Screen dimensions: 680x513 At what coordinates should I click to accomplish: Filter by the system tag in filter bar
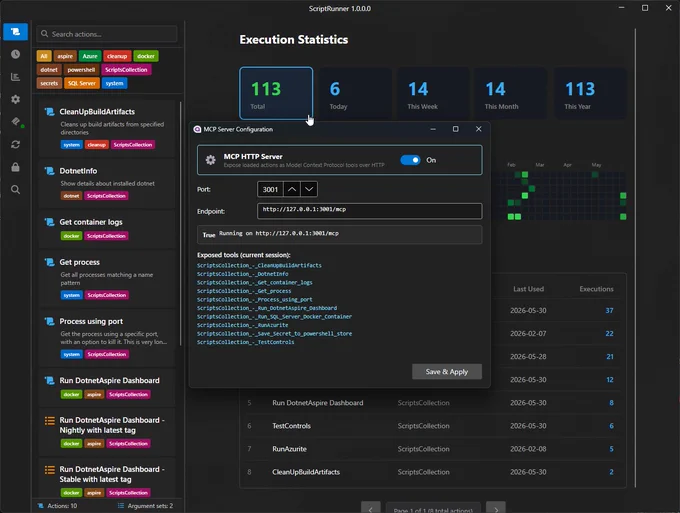(x=114, y=83)
